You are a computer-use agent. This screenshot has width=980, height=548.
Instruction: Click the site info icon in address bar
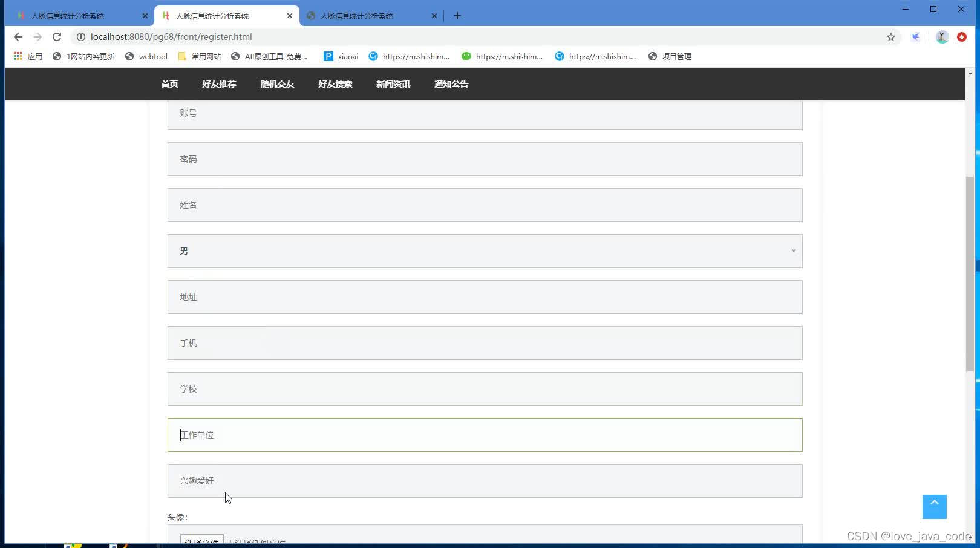pyautogui.click(x=81, y=37)
